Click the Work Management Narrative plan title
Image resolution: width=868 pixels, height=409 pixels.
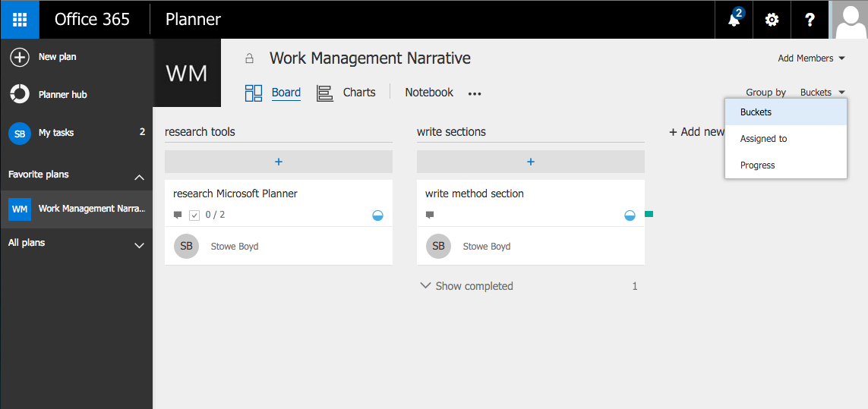370,58
